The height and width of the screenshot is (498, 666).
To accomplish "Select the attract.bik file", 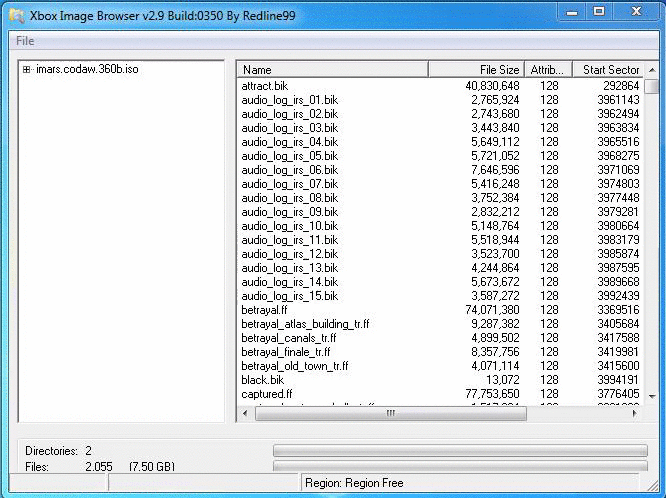I will point(264,86).
